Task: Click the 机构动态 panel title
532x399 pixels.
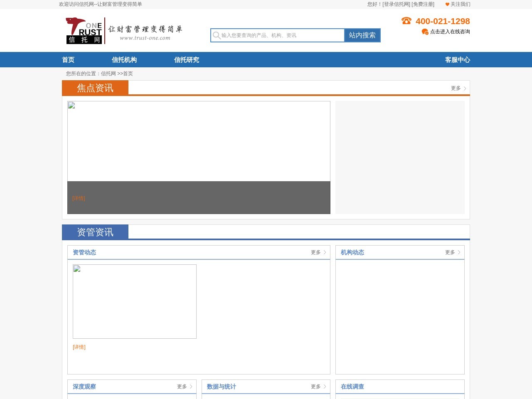Action: click(x=352, y=252)
